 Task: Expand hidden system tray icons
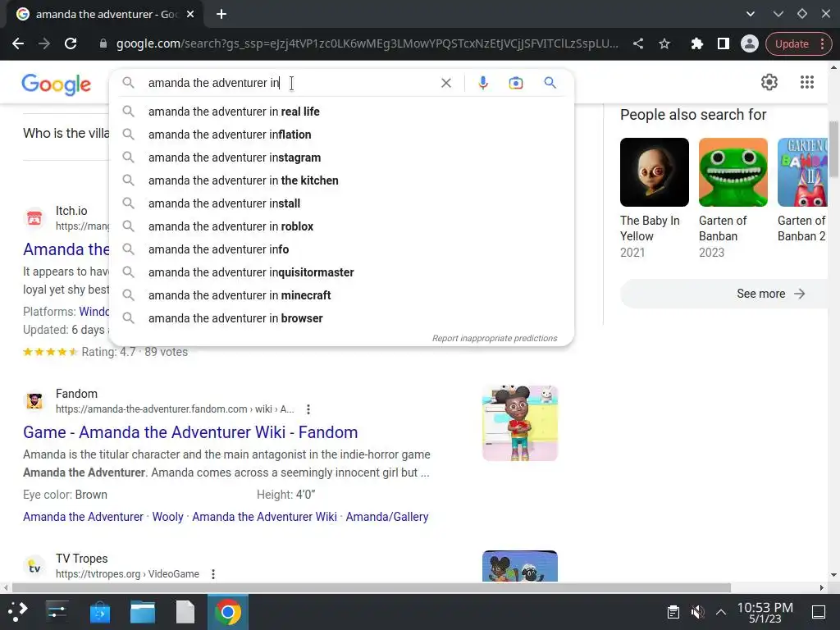(721, 612)
